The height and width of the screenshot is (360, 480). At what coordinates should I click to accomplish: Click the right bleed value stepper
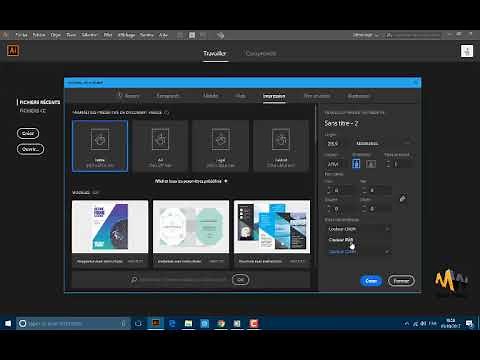364,209
